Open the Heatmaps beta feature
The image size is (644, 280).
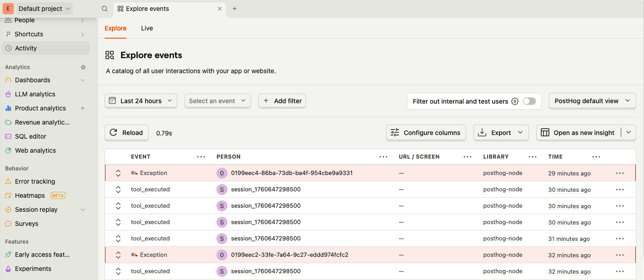pos(30,195)
